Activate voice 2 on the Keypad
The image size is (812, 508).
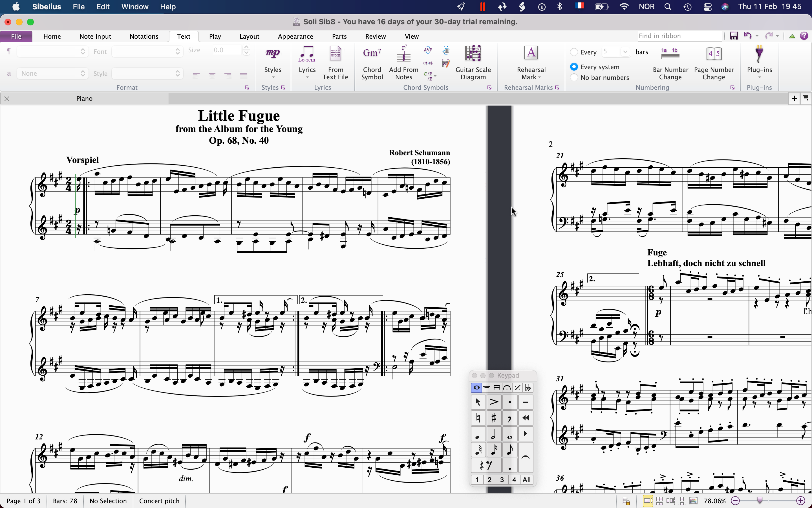[489, 480]
